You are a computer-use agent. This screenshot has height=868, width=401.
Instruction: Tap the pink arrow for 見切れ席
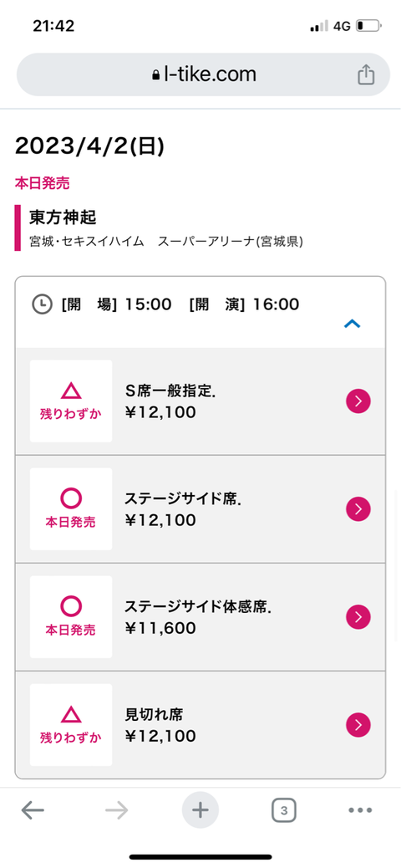click(x=358, y=725)
